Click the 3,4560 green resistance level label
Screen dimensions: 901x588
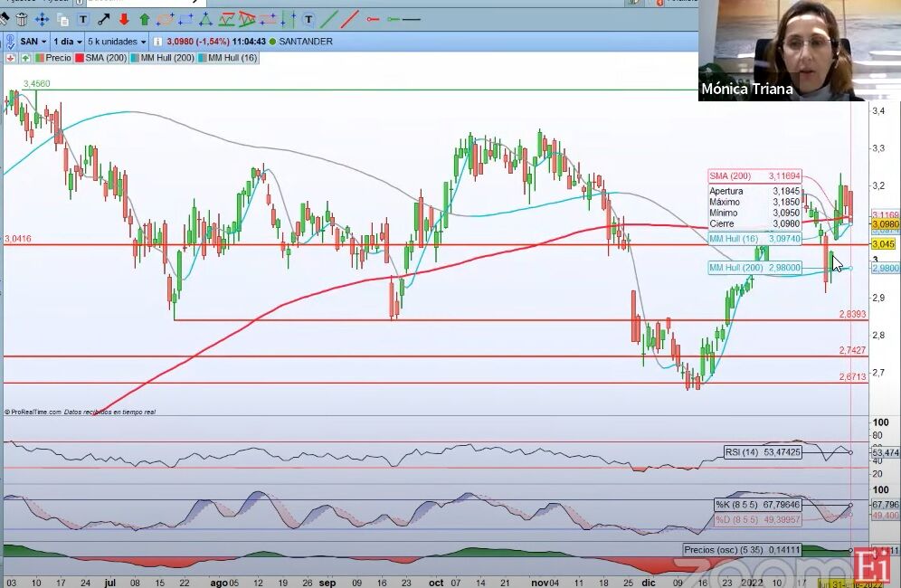(36, 84)
